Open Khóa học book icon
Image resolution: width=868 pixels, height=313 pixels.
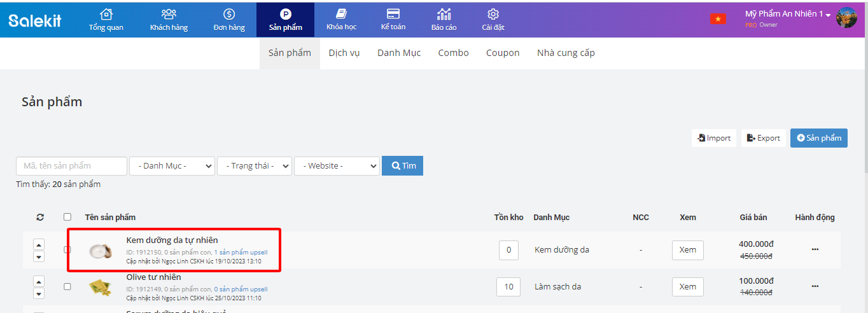click(341, 14)
